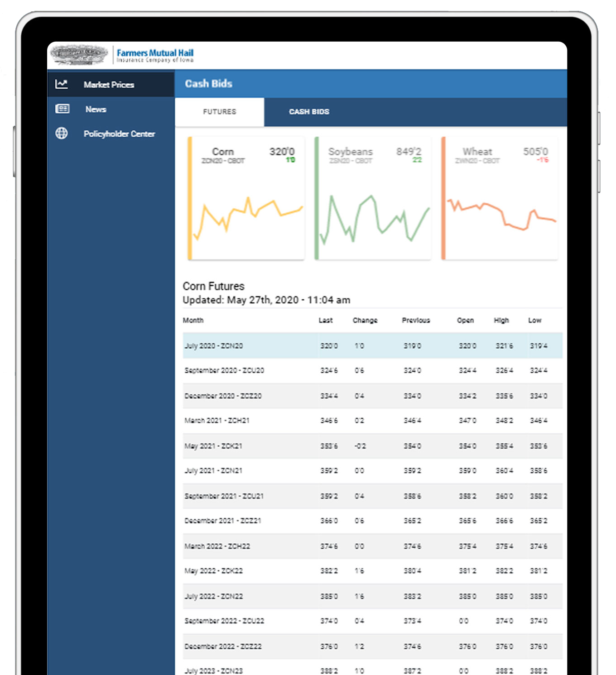Click the High value 321'6 for July 2020
The image size is (616, 675).
[504, 346]
